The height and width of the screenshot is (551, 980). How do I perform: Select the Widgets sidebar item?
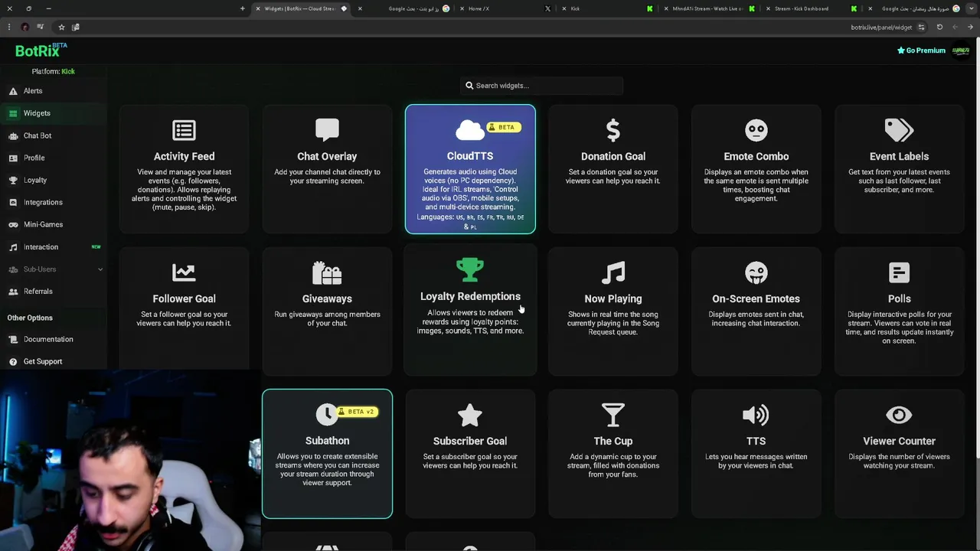tap(54, 113)
